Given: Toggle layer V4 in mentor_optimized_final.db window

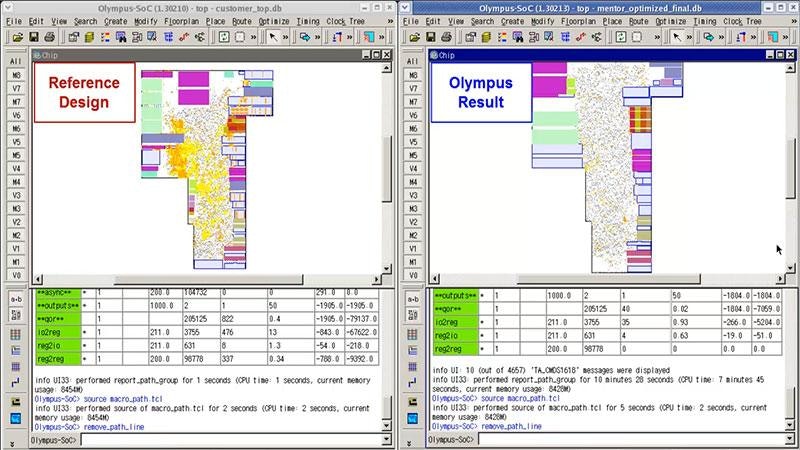Looking at the screenshot, I should point(413,168).
